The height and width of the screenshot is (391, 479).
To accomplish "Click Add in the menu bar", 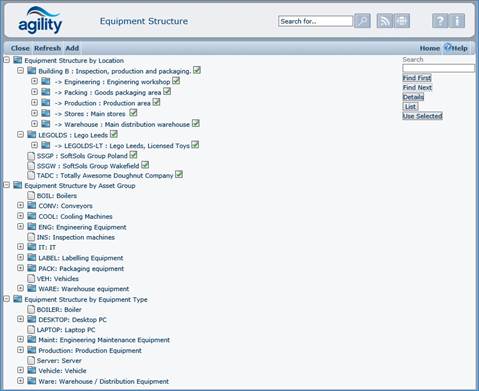I will (x=72, y=48).
